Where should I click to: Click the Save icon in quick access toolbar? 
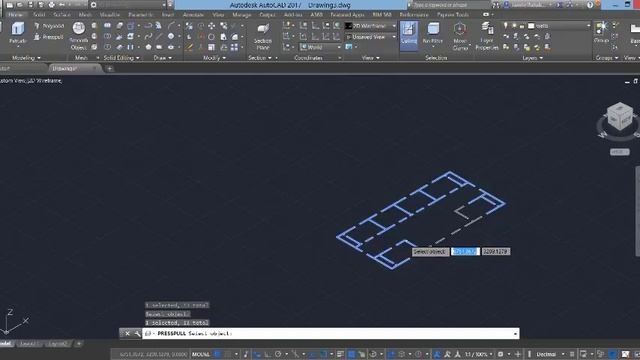point(30,5)
